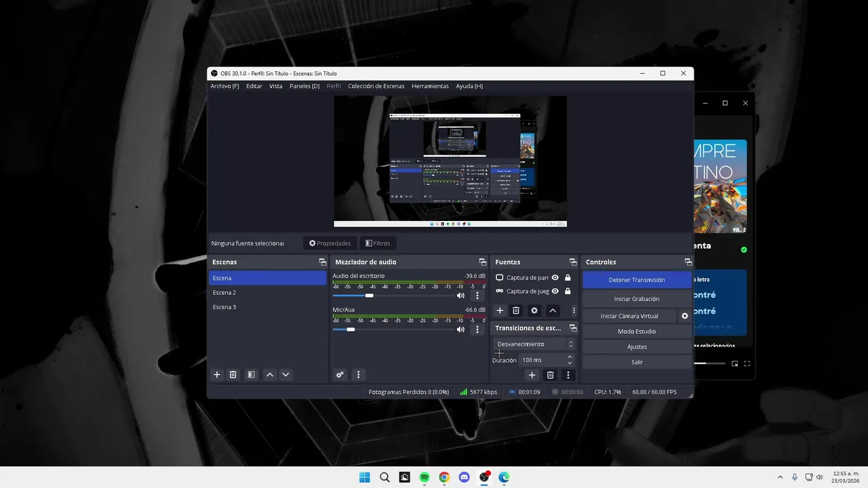Image resolution: width=868 pixels, height=488 pixels.
Task: Select Escena 2 in scenes list
Action: tap(267, 293)
